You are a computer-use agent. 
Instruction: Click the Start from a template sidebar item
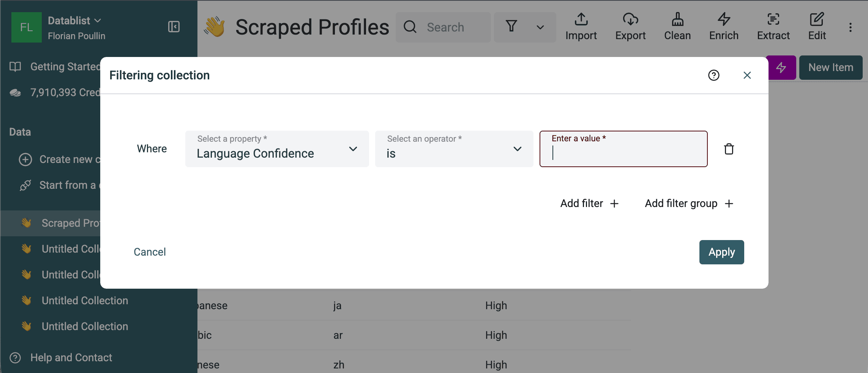(x=59, y=185)
